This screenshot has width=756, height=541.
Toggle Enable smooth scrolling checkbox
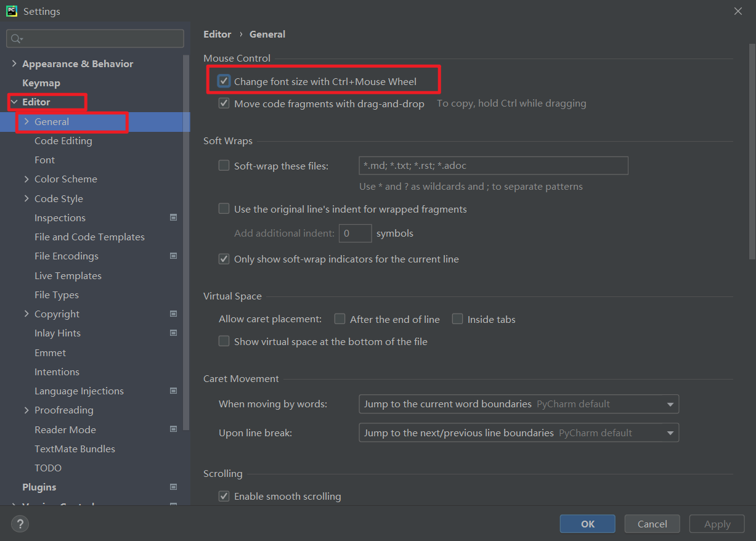224,496
